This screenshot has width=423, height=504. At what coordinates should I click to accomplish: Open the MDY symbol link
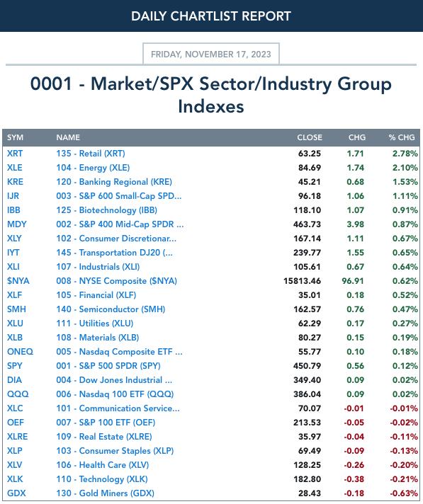[x=17, y=224]
